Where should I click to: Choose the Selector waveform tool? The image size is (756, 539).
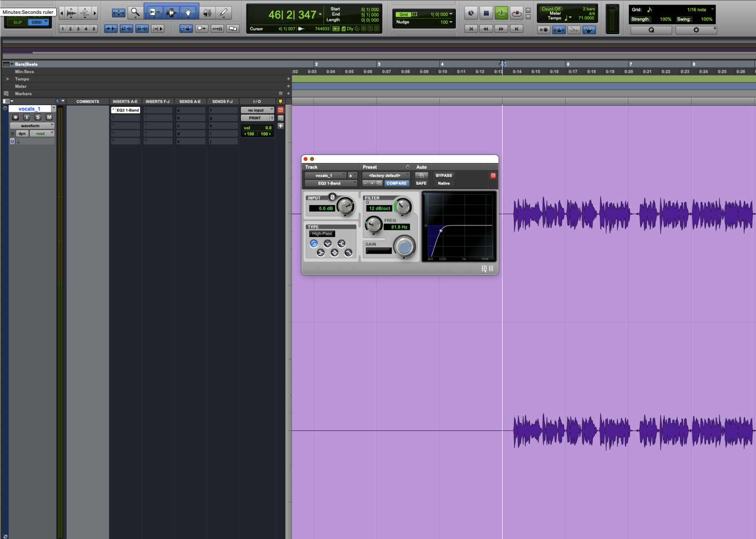click(x=171, y=13)
